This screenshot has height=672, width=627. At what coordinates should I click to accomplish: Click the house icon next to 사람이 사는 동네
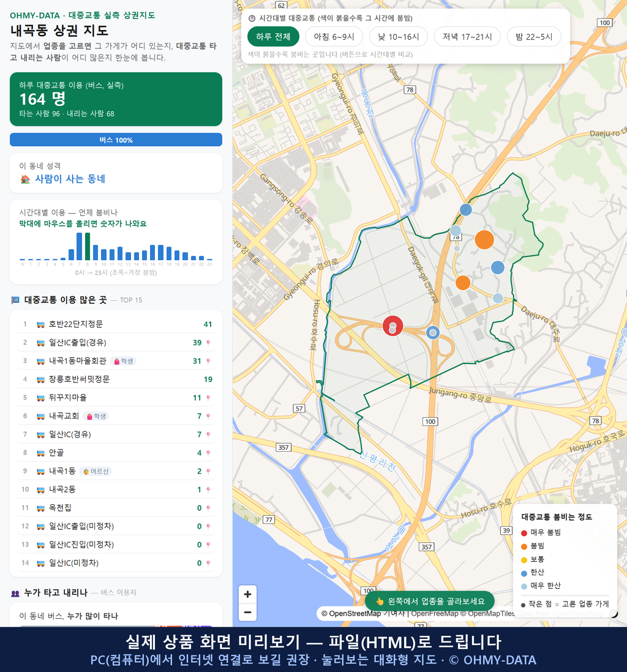(25, 179)
